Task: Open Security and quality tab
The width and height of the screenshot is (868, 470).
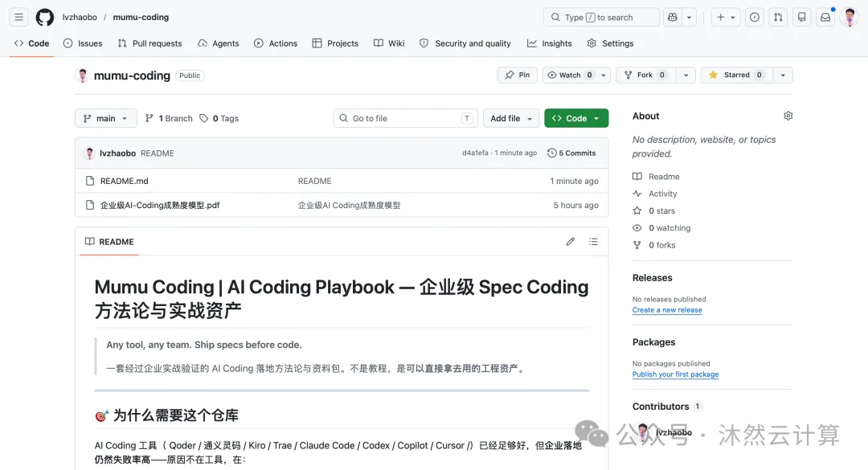Action: [x=465, y=43]
